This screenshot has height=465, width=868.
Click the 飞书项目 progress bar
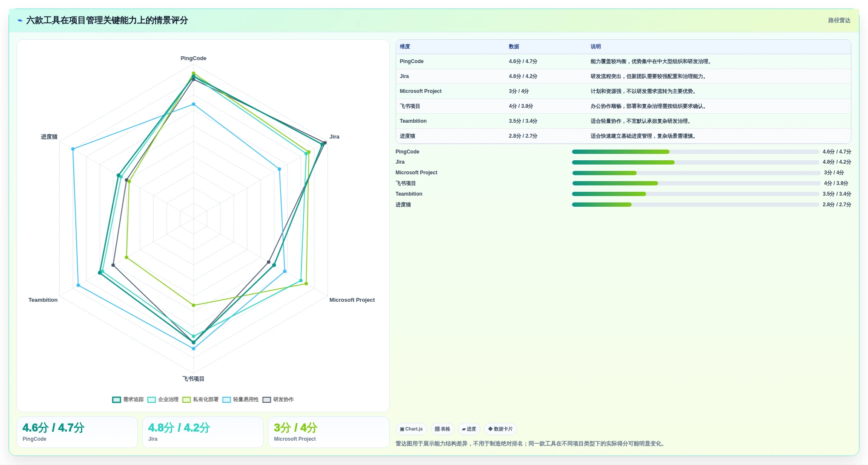coord(696,183)
